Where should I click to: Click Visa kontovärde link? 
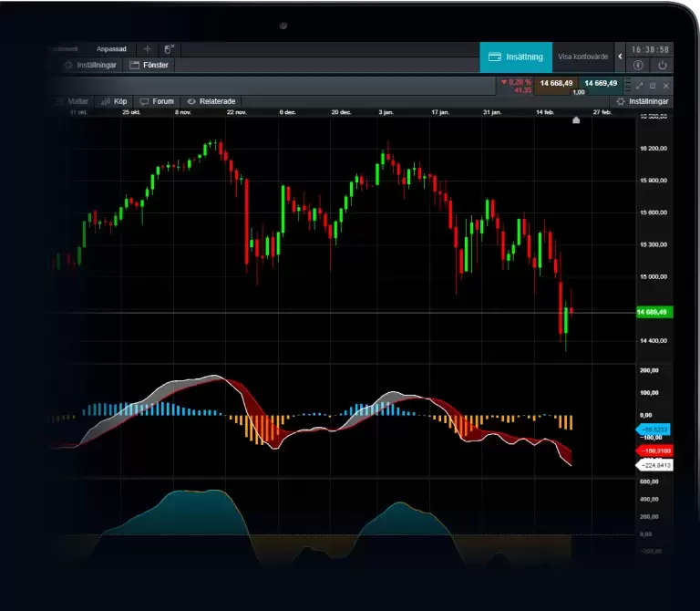coord(582,57)
